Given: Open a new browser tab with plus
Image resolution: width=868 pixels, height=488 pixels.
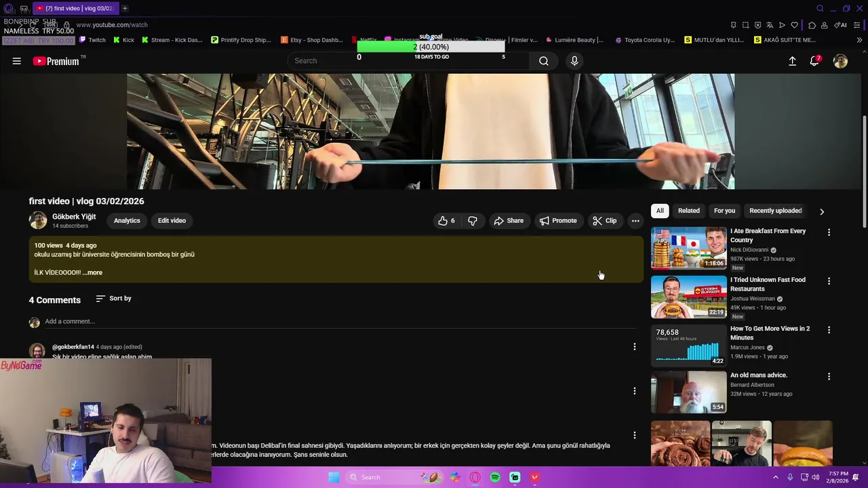Looking at the screenshot, I should (x=125, y=8).
